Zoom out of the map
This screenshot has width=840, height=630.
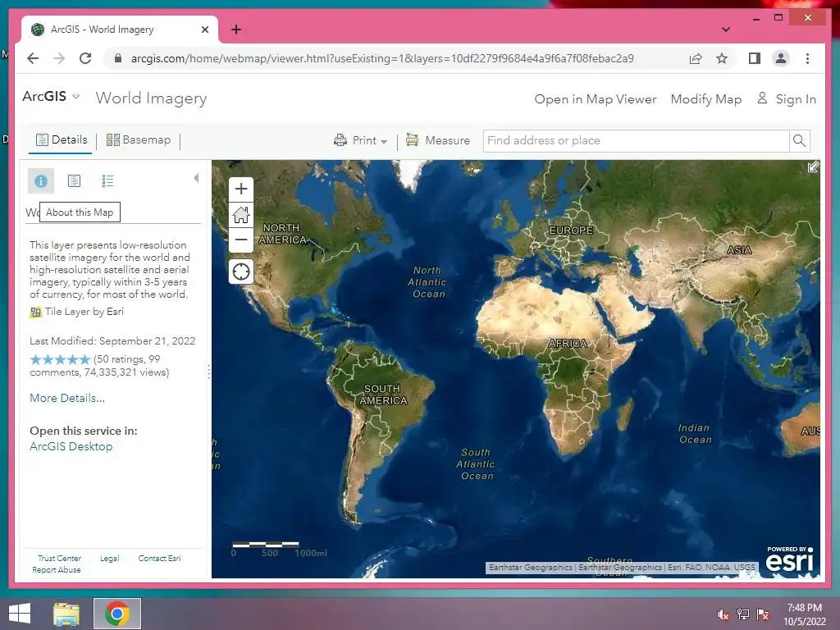point(241,240)
